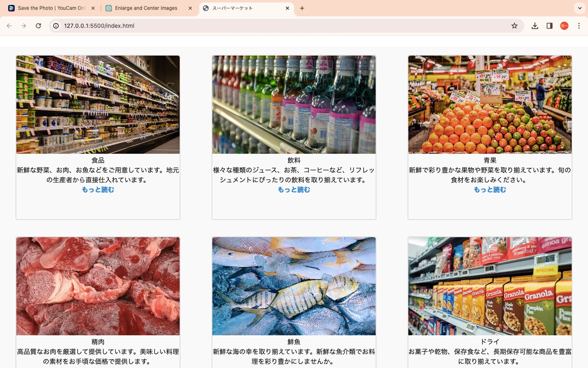
Task: Open もっと読む link under 食品
Action: [98, 190]
